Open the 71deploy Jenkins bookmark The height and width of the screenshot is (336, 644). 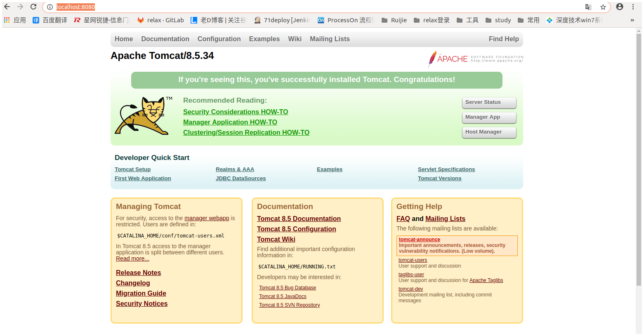[282, 20]
